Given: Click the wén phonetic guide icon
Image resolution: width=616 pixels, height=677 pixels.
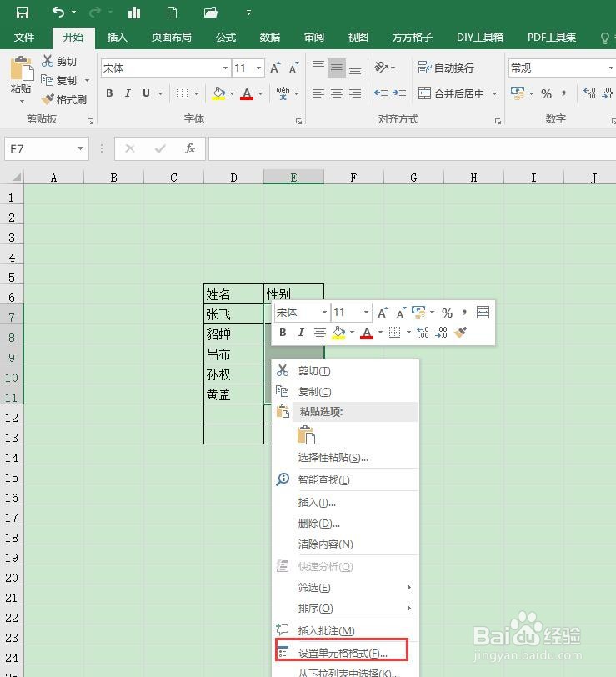Looking at the screenshot, I should tap(283, 93).
